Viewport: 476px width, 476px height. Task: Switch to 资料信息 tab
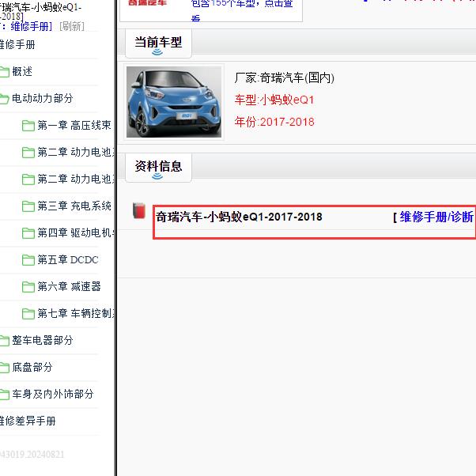(x=158, y=167)
